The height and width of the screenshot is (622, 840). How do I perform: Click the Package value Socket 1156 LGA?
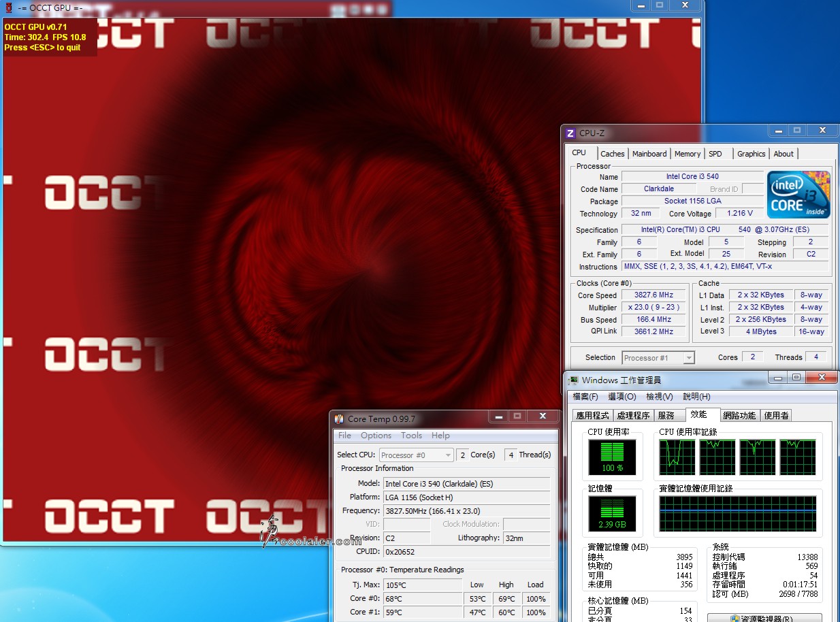(692, 201)
